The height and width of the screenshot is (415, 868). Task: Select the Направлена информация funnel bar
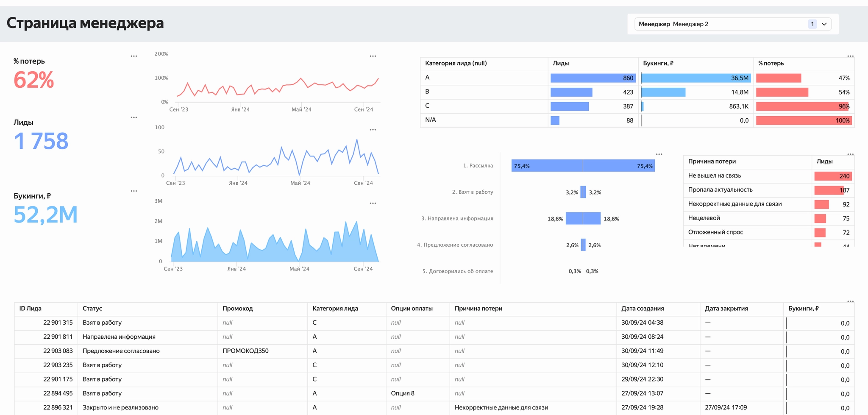[x=583, y=219]
